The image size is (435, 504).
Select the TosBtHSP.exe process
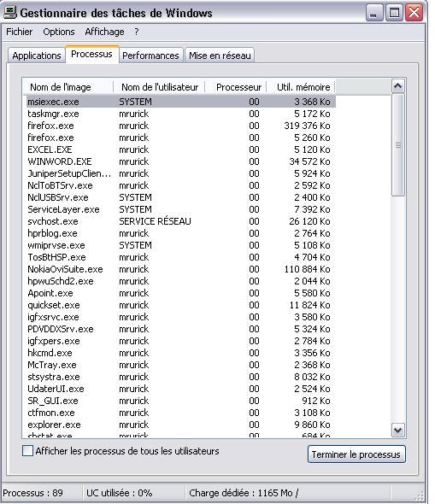click(x=180, y=257)
